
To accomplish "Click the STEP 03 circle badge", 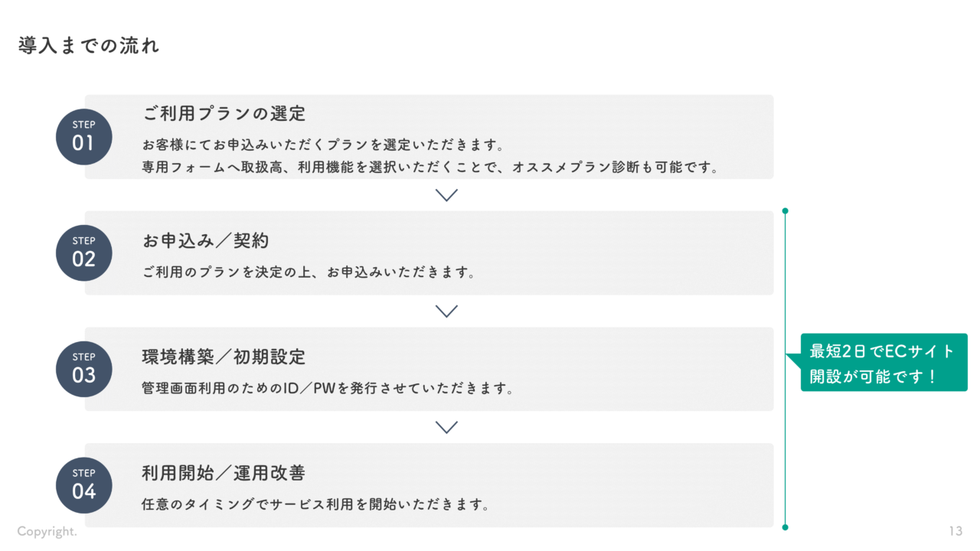I will [84, 370].
